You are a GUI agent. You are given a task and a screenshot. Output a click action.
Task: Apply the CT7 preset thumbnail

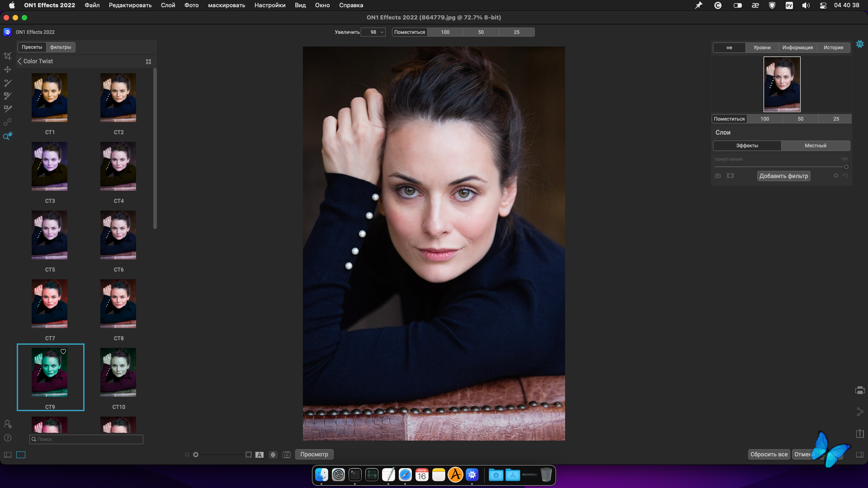[x=50, y=304]
